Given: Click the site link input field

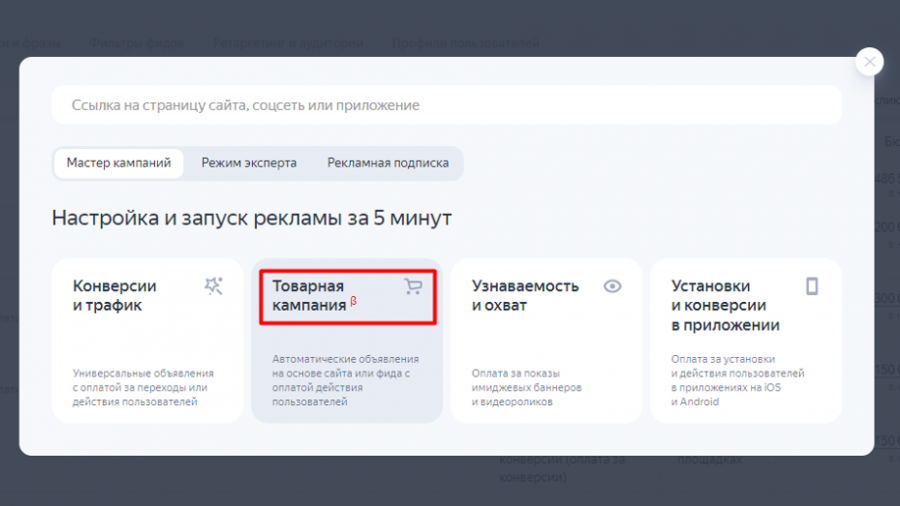Looking at the screenshot, I should point(447,105).
